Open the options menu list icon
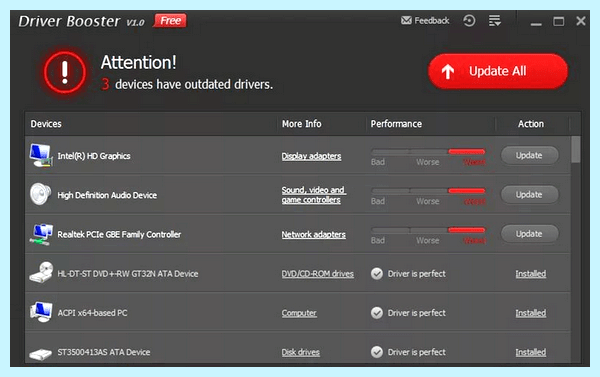 [495, 20]
